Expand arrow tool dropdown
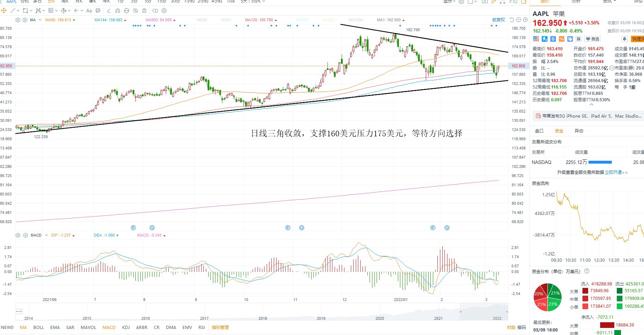The image size is (644, 335). coord(82,11)
